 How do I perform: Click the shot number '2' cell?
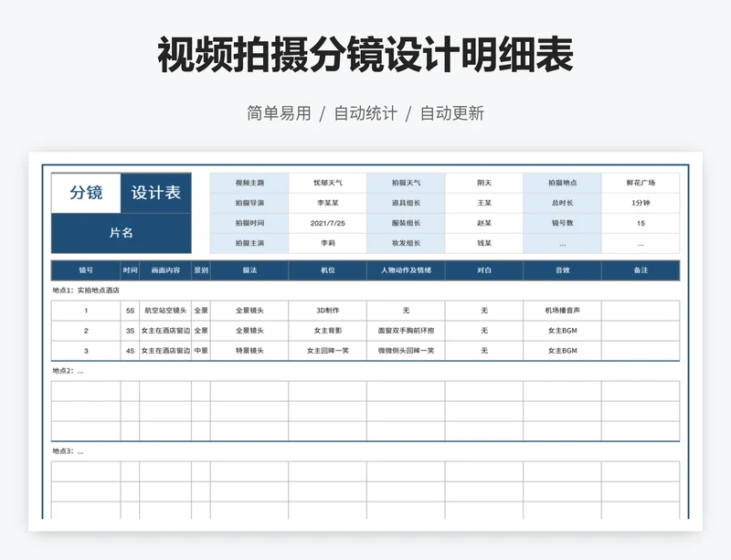coord(86,331)
